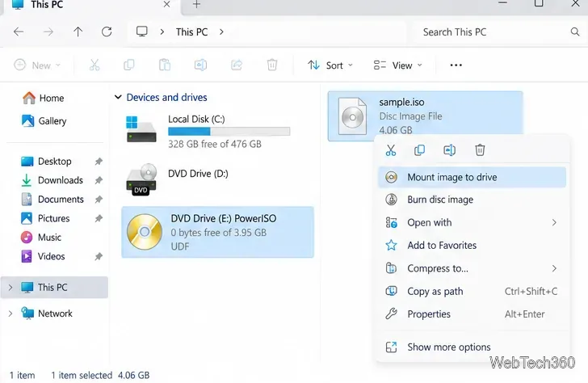Open Gallery in navigation pane
The image size is (588, 383).
44,120
